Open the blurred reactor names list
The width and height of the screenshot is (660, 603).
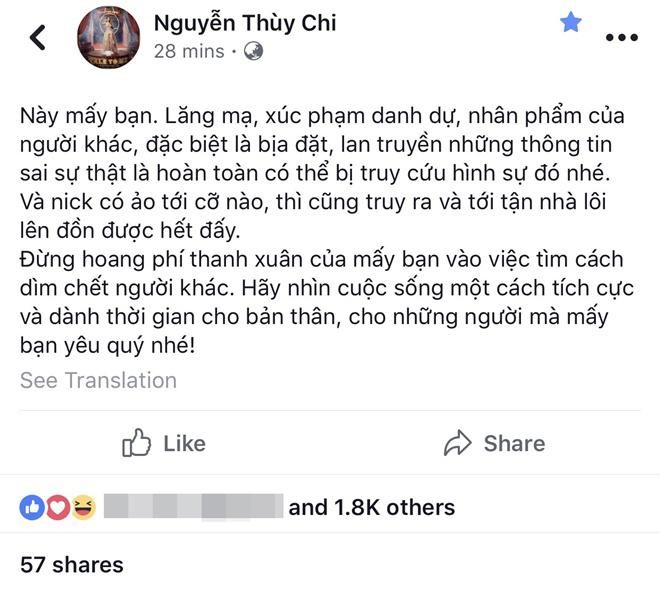click(192, 507)
